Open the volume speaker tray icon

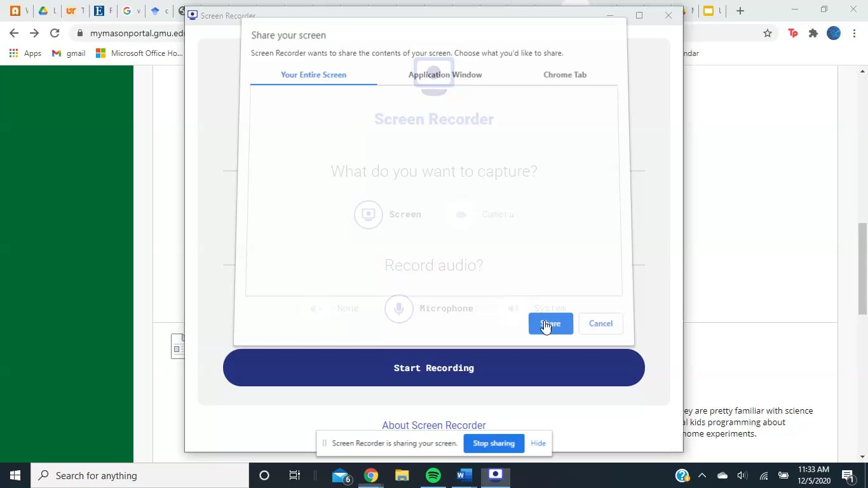pos(742,475)
